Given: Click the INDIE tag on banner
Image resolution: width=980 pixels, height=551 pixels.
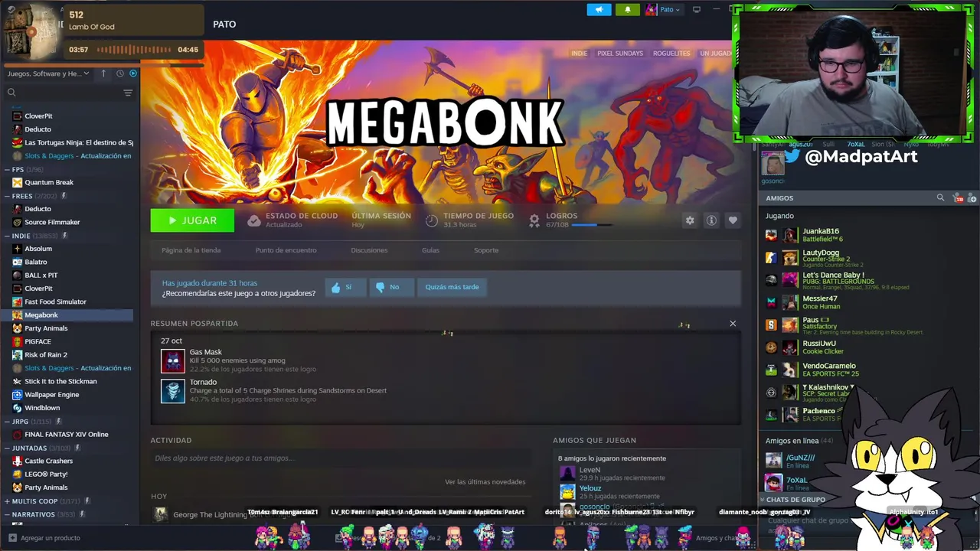Looking at the screenshot, I should pos(579,54).
